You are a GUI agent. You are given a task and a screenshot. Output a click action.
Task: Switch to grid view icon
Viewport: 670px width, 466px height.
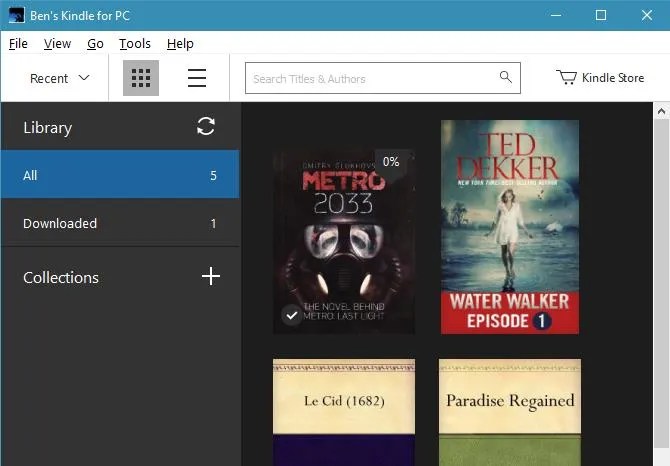[141, 78]
